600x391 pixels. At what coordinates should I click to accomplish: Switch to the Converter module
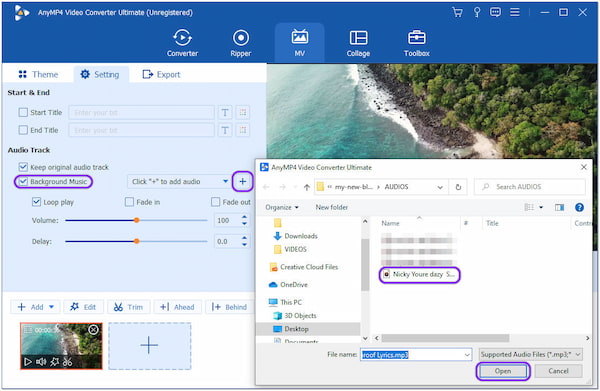tap(183, 43)
